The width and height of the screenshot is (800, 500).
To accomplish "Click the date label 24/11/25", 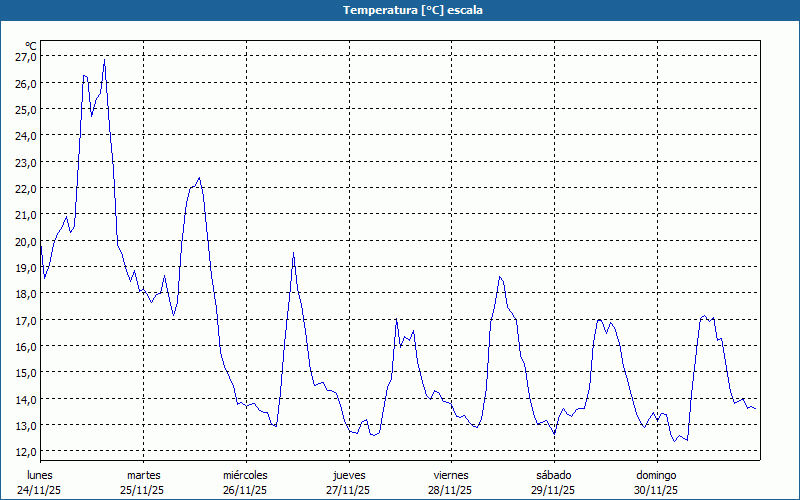I will pos(40,490).
